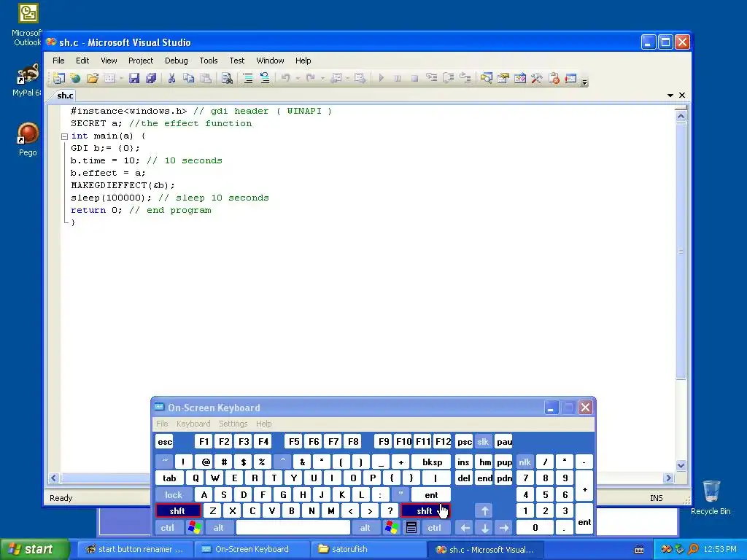Viewport: 747px width, 560px height.
Task: Open the Redo history dropdown arrow
Action: [322, 78]
